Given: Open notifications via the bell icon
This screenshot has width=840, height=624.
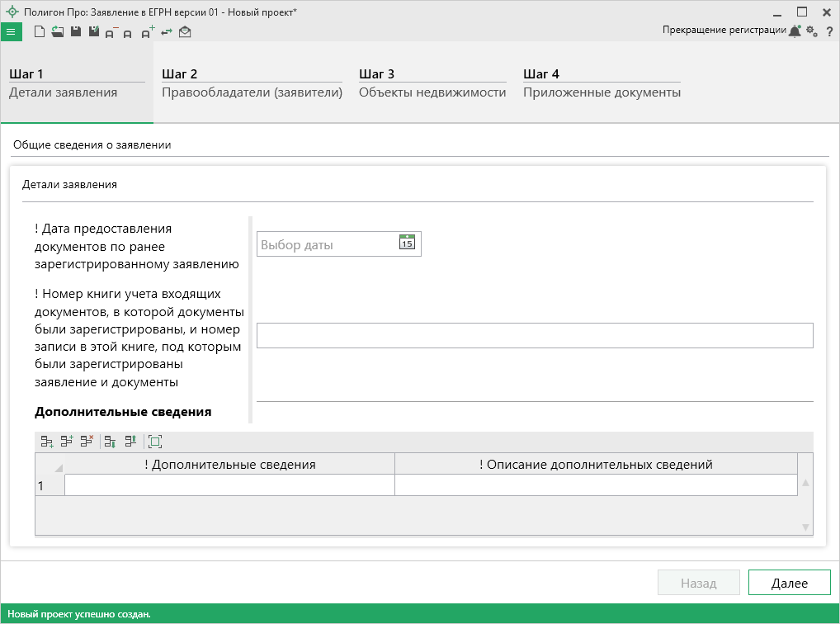Looking at the screenshot, I should click(x=795, y=31).
